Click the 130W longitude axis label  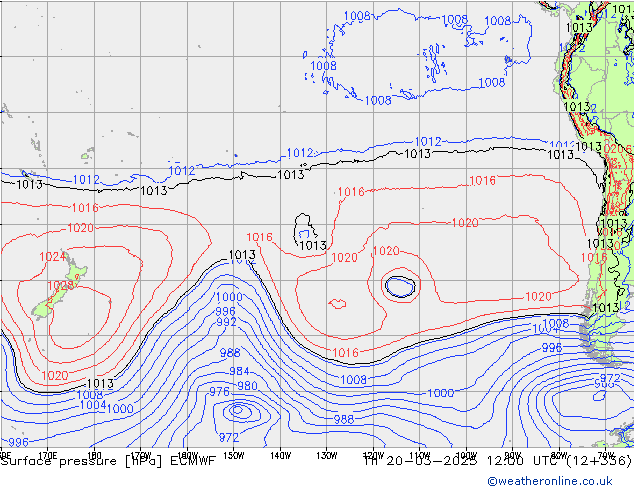(x=327, y=456)
